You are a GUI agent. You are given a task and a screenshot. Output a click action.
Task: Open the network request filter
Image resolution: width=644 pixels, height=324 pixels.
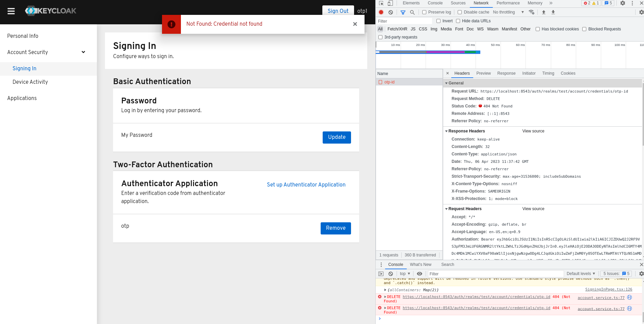(x=402, y=12)
